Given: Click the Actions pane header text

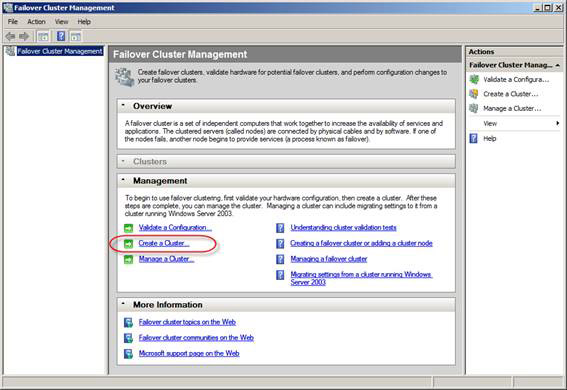Looking at the screenshot, I should click(481, 52).
